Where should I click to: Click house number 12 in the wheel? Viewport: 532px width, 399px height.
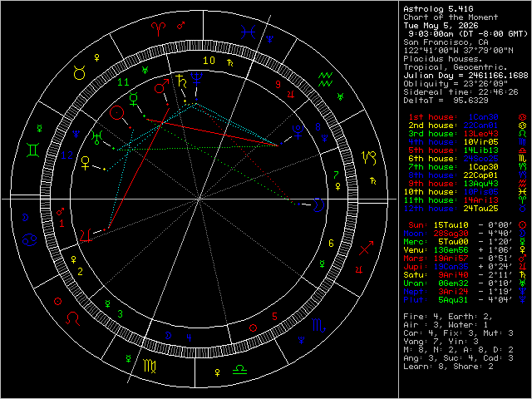coord(66,155)
